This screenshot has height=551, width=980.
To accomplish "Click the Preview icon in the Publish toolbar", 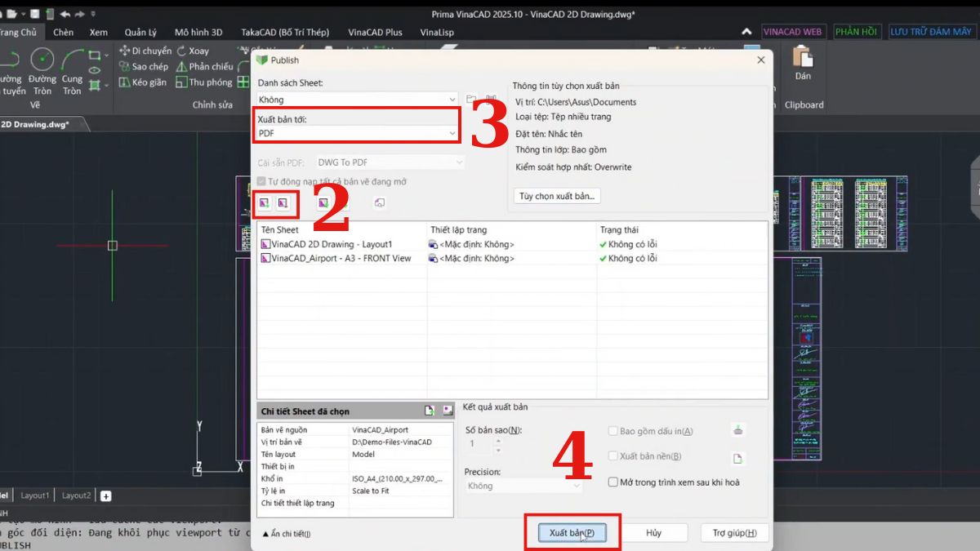I will point(379,202).
